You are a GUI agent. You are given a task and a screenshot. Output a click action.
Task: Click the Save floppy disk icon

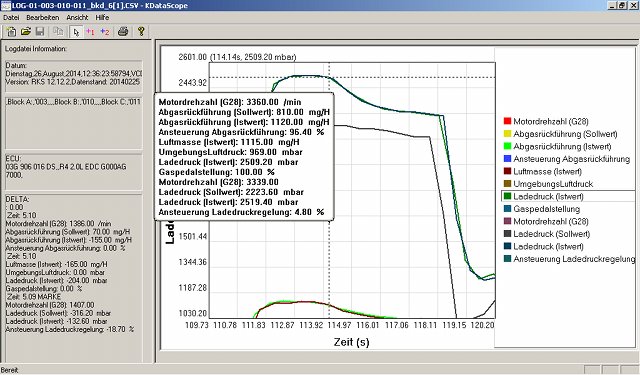40,31
